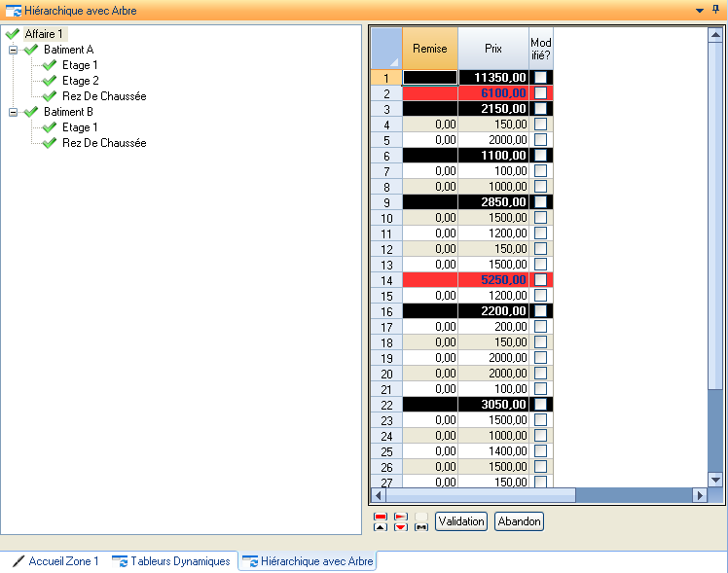Click the red flag with down-arrow icon
Viewport: 728px width, 573px height.
[400, 521]
